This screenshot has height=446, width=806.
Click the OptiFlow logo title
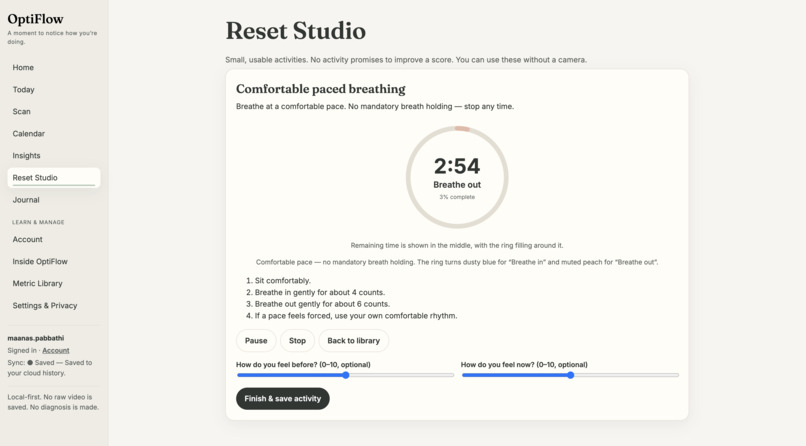35,19
